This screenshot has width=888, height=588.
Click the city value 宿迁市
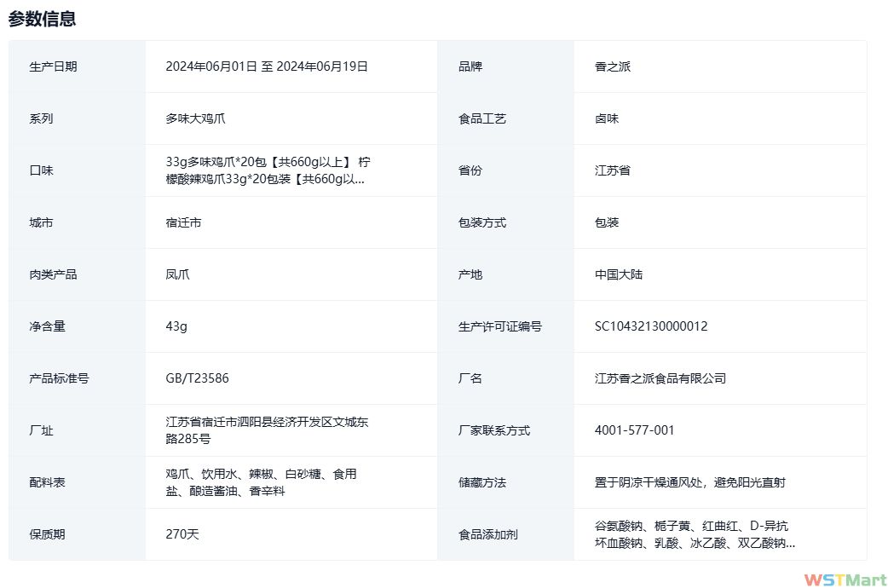[x=183, y=222]
